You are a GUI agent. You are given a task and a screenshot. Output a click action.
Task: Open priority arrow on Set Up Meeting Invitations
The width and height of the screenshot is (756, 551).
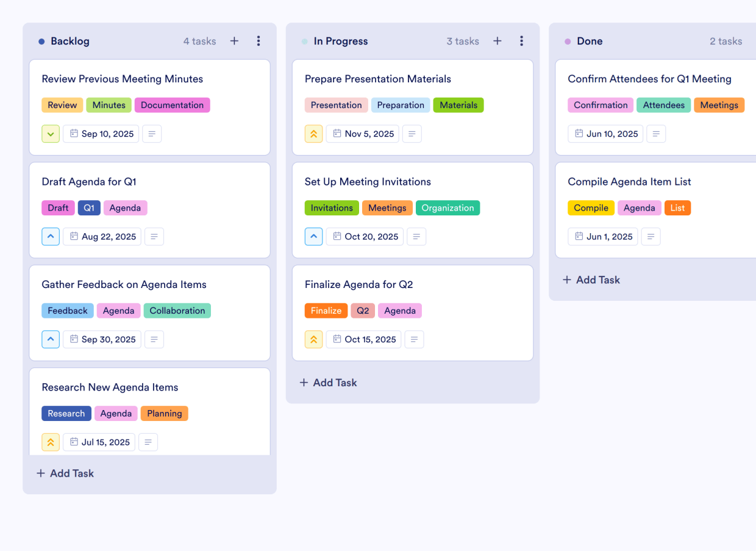313,237
